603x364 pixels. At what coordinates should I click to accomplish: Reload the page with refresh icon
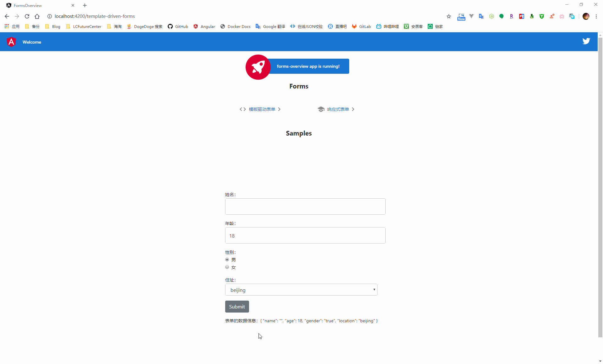coord(27,16)
